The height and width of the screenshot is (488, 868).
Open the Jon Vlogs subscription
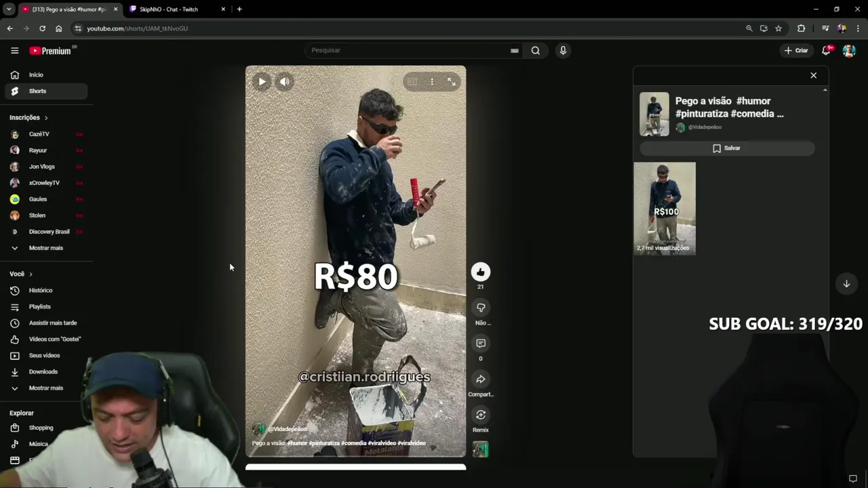pyautogui.click(x=46, y=167)
